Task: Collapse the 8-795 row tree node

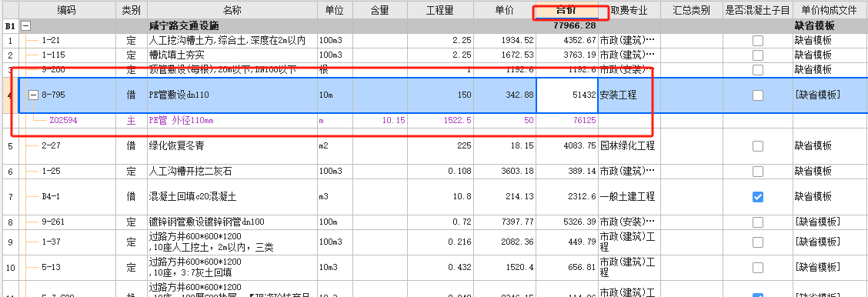Action: (33, 95)
